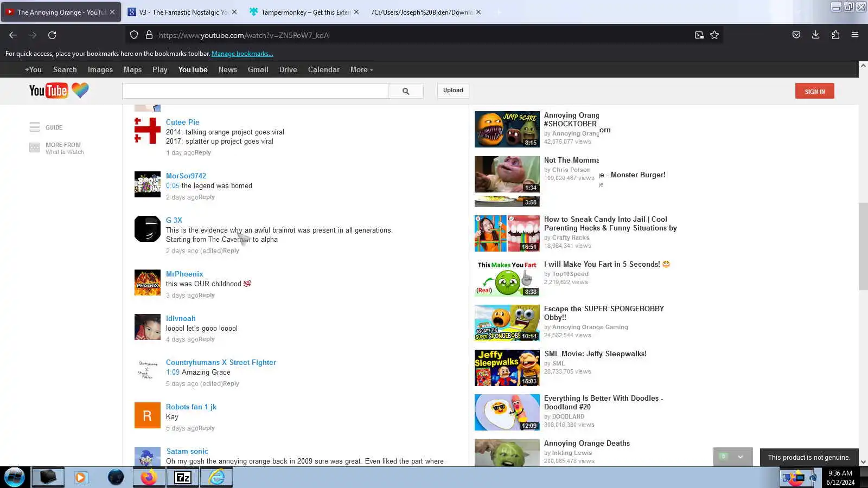The width and height of the screenshot is (868, 488).
Task: Open Annoying Orange Deaths video title
Action: 587,443
